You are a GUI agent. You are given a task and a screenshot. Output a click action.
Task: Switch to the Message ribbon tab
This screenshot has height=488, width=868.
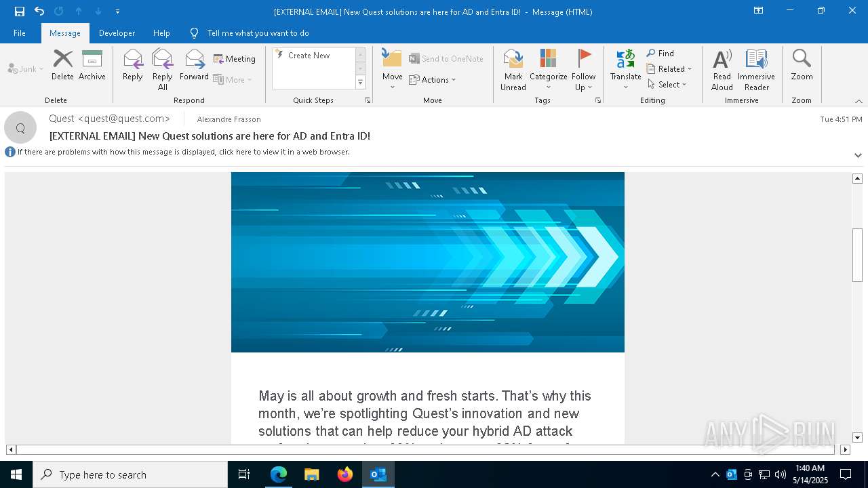[65, 33]
